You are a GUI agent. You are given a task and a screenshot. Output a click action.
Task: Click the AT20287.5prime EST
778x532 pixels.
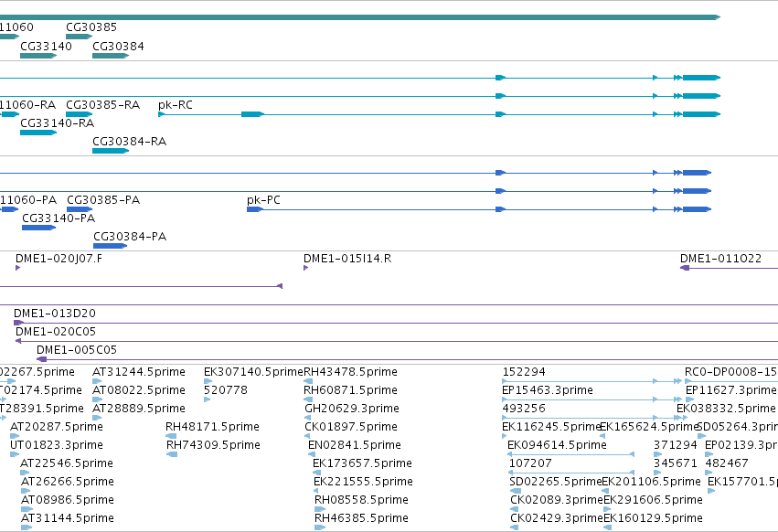[x=15, y=436]
